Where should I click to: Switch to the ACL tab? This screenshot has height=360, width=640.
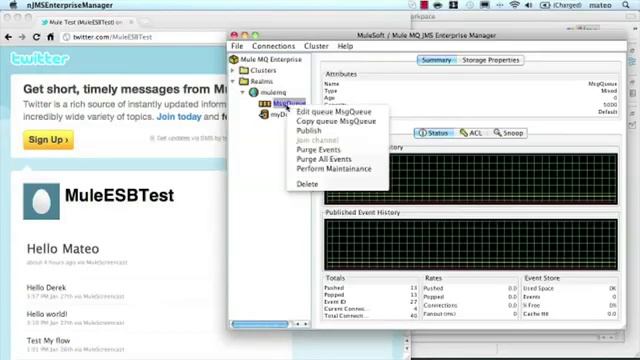click(471, 133)
